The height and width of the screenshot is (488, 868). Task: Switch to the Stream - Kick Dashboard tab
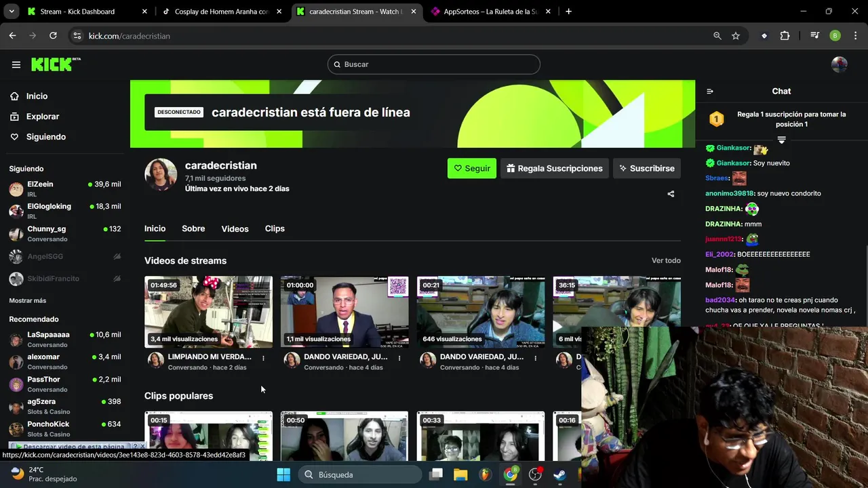[x=85, y=12]
